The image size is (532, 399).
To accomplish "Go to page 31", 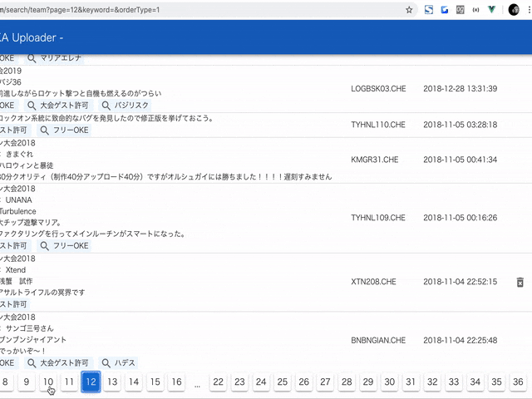I will (411, 382).
